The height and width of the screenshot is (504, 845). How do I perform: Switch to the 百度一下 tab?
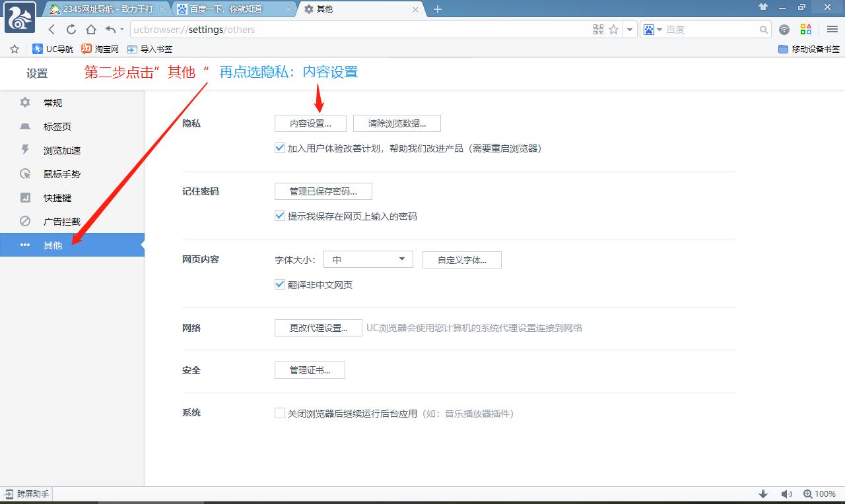tap(228, 9)
